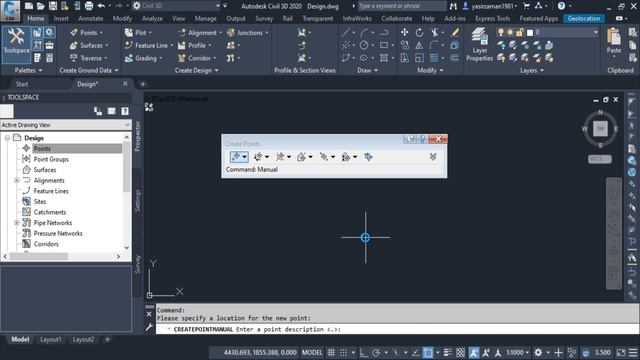Switch to the Start file tab
This screenshot has width=640, height=360.
click(x=22, y=84)
